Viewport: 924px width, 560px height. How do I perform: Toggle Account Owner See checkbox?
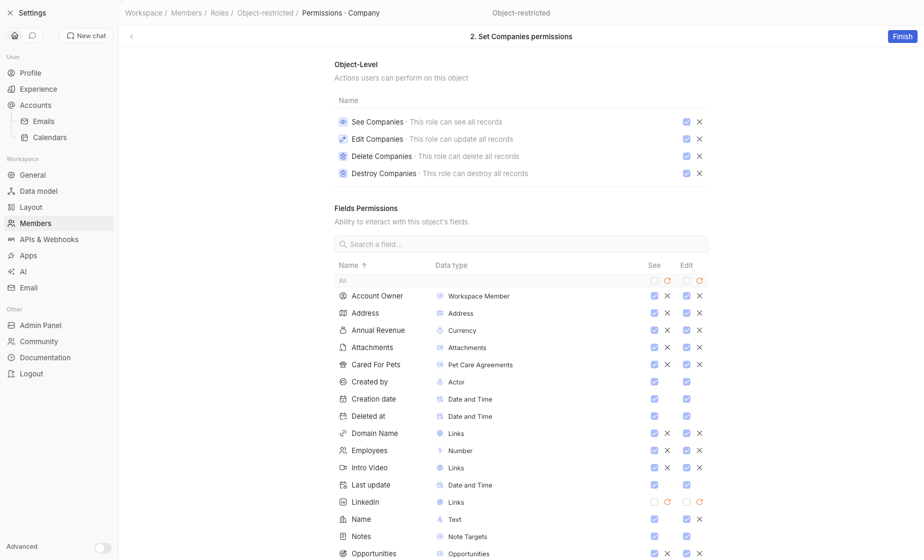tap(654, 296)
